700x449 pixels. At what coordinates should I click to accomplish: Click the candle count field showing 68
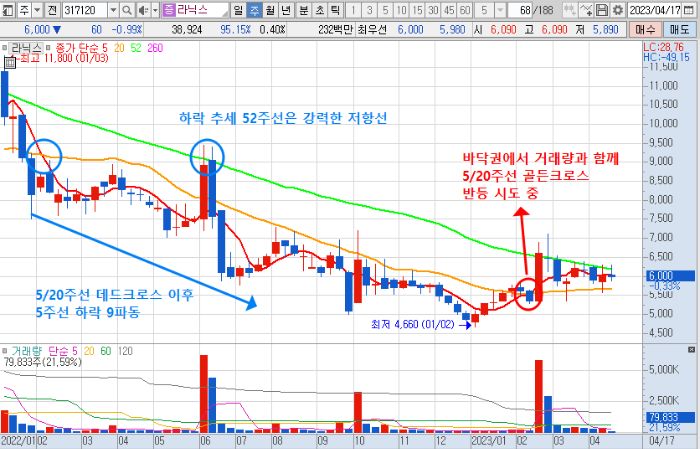pos(521,9)
